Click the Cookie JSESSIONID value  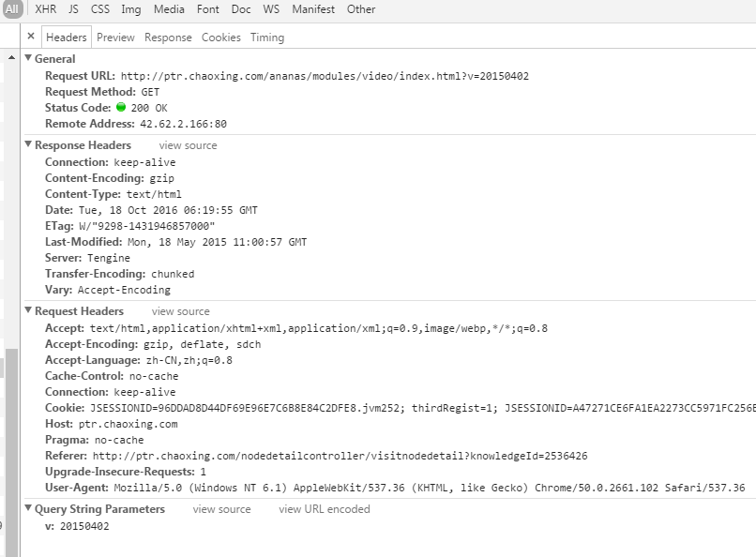click(423, 408)
